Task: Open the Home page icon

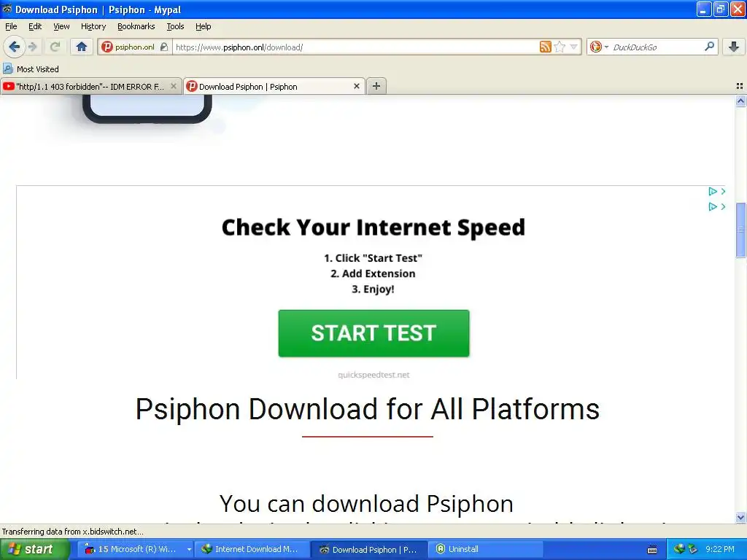Action: point(82,47)
